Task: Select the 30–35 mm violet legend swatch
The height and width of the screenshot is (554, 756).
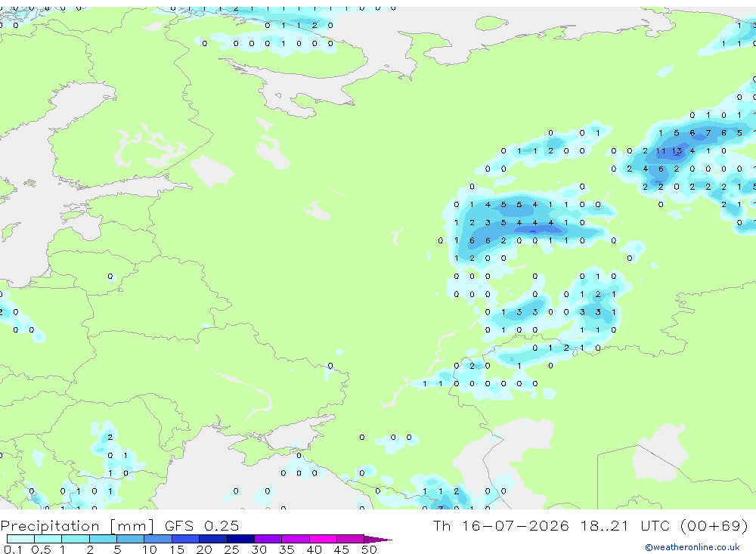Action: point(268,539)
